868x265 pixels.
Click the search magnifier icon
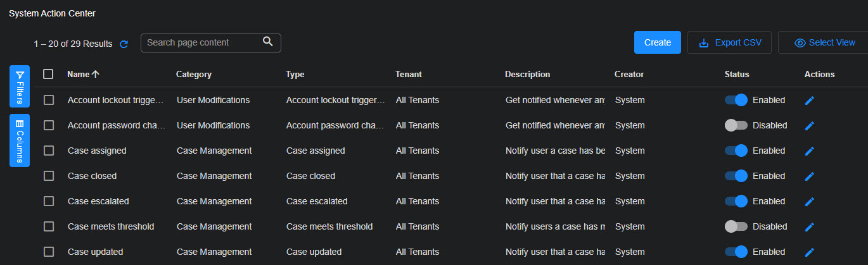268,42
